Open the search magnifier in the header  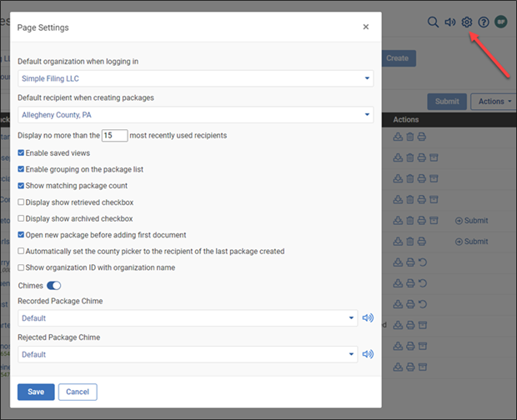(x=433, y=22)
